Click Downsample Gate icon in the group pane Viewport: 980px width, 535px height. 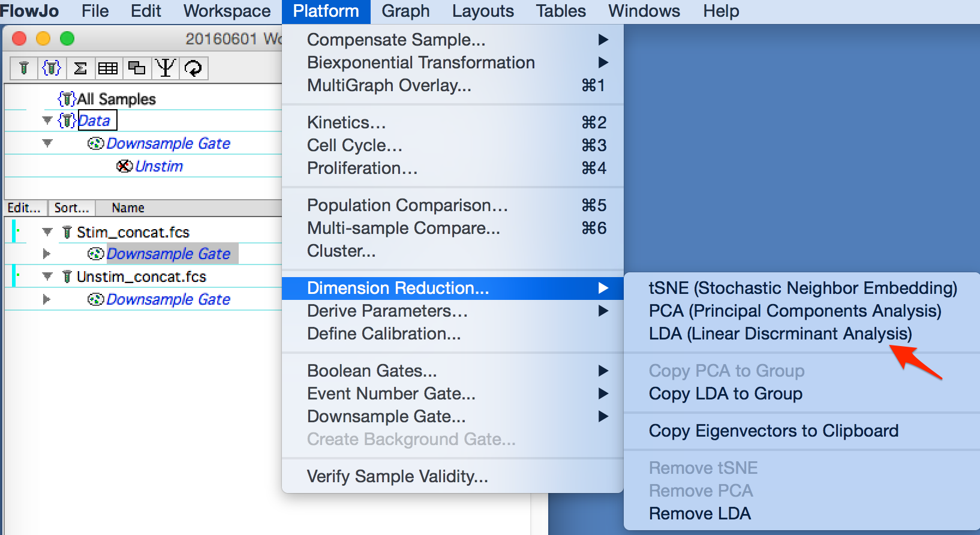[x=96, y=143]
